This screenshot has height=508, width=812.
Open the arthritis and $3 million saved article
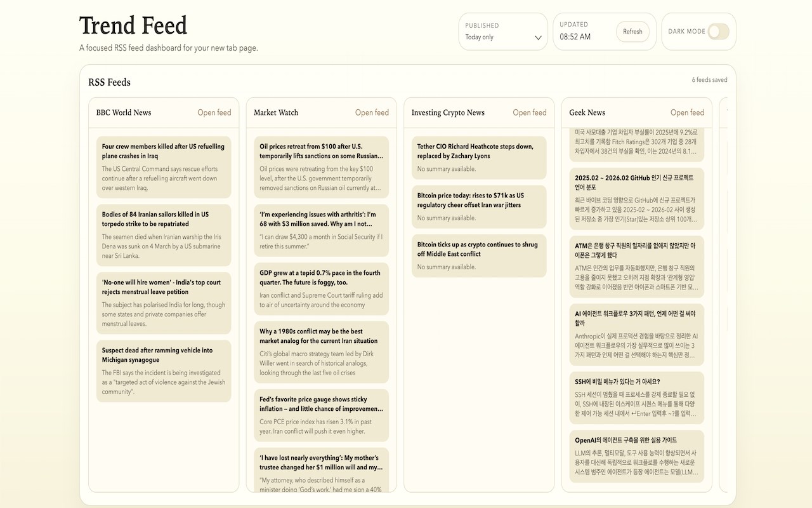[x=322, y=231]
